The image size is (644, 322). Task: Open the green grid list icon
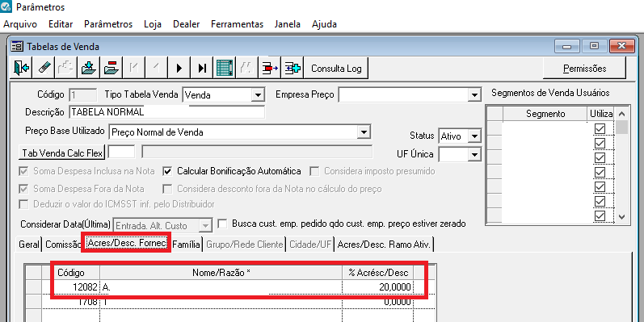tap(225, 68)
